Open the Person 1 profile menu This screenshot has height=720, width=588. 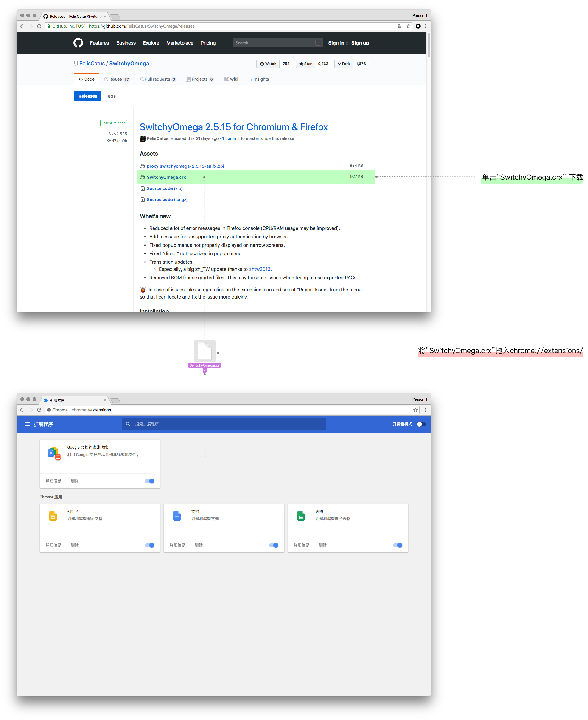420,15
